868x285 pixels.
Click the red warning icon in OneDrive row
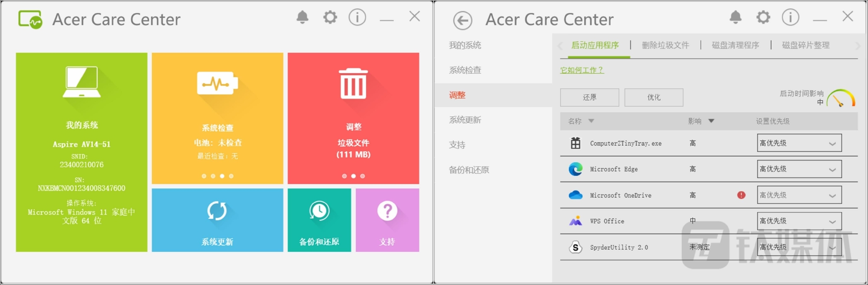741,195
